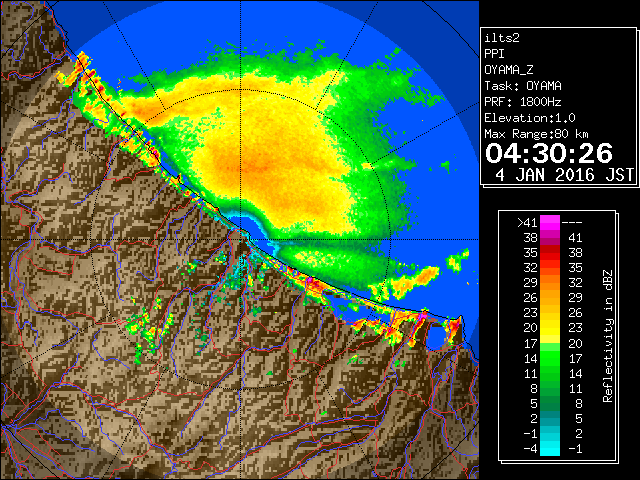The width and height of the screenshot is (640, 480).
Task: Click the yellow legend swatch beside 20
Action: (x=550, y=328)
